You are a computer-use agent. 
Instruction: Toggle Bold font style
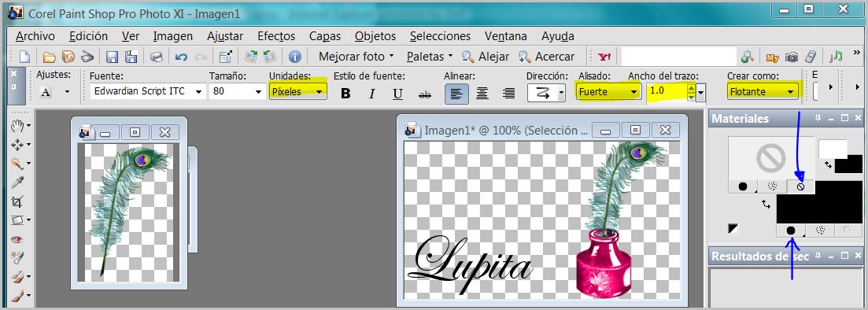(346, 94)
